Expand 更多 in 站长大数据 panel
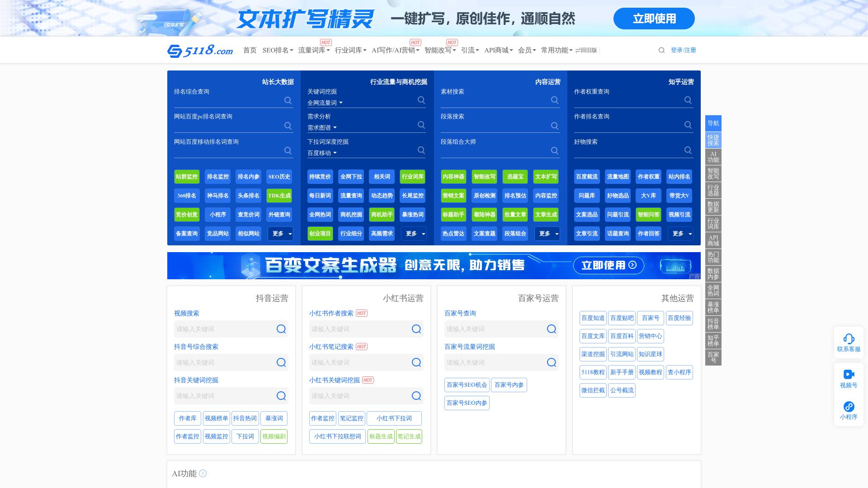Screen dimensions: 868x488 [x=280, y=234]
